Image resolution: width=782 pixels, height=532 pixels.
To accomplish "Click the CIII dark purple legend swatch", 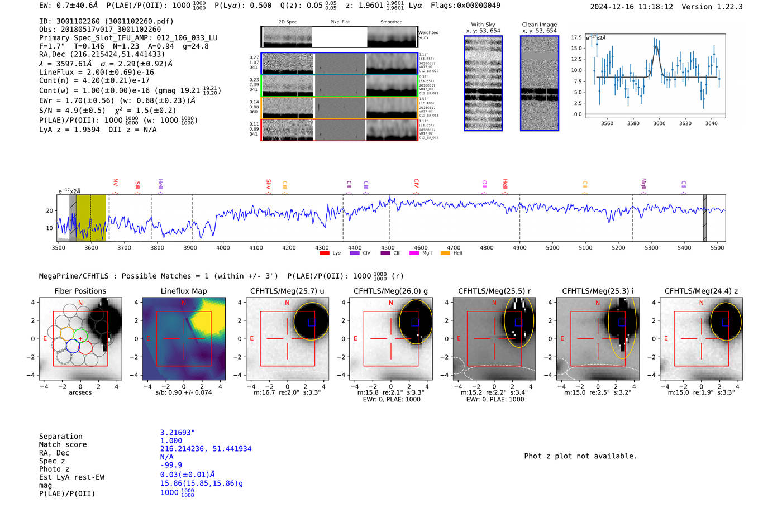I will click(x=385, y=253).
